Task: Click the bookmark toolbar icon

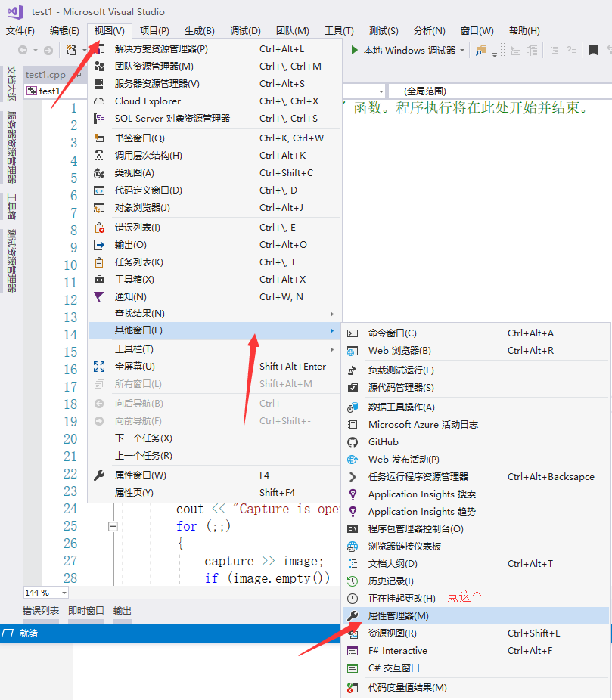Action: [x=593, y=51]
